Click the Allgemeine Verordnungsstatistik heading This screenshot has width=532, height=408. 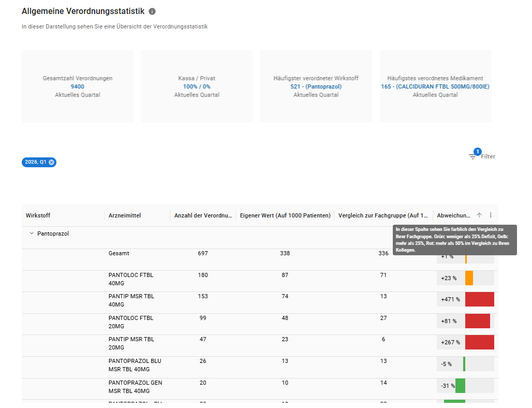click(x=83, y=11)
